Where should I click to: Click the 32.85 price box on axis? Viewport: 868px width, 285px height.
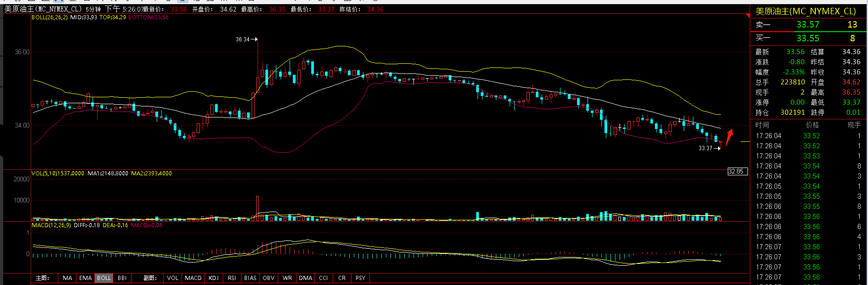click(738, 172)
